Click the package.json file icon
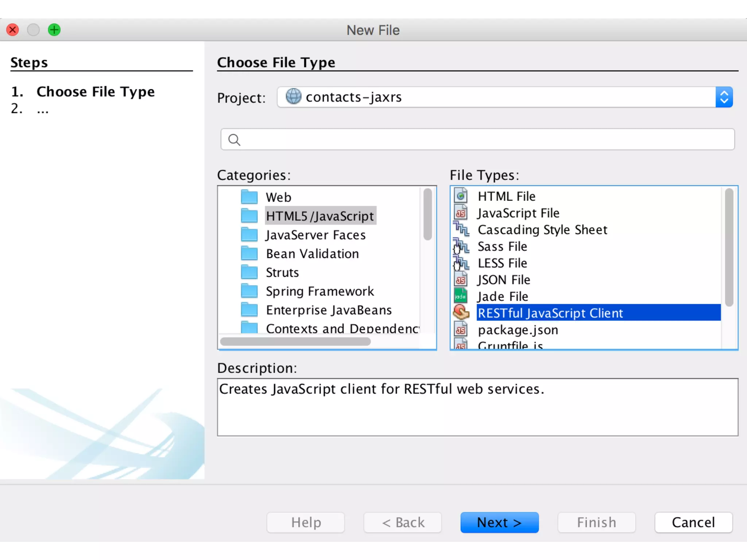This screenshot has width=747, height=560. [461, 330]
